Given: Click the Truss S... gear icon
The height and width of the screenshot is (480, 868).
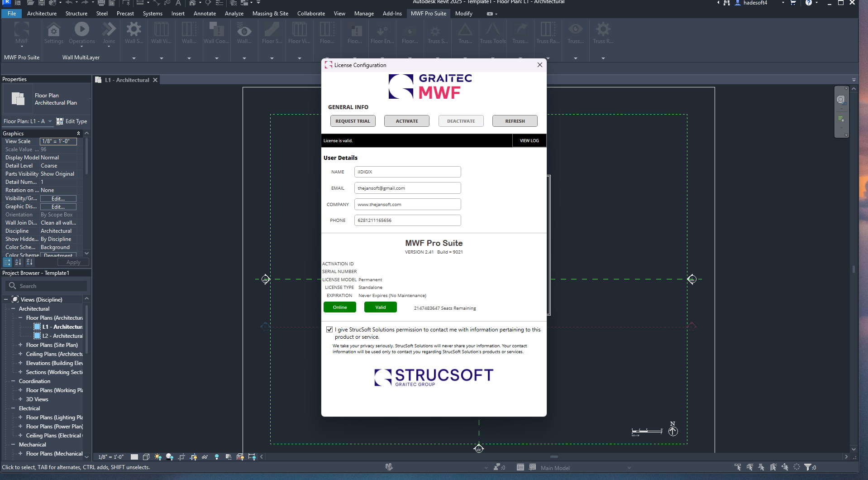Looking at the screenshot, I should [x=435, y=31].
